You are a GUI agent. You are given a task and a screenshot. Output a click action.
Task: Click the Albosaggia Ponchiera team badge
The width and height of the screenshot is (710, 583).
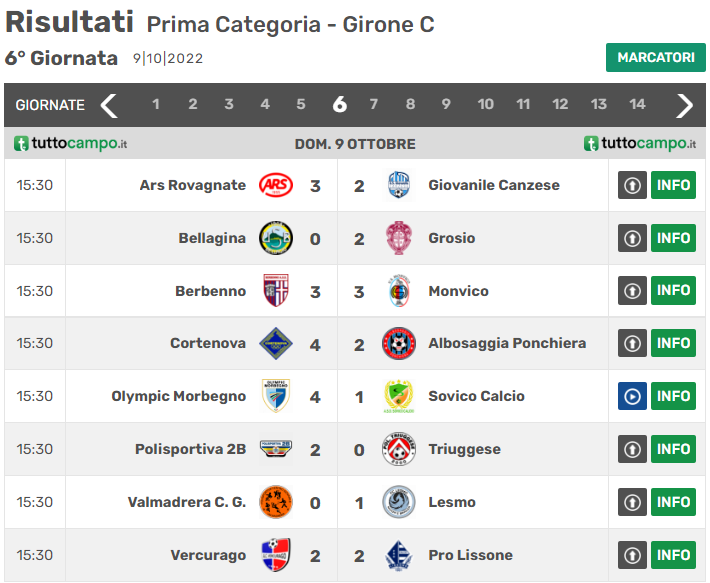399,343
